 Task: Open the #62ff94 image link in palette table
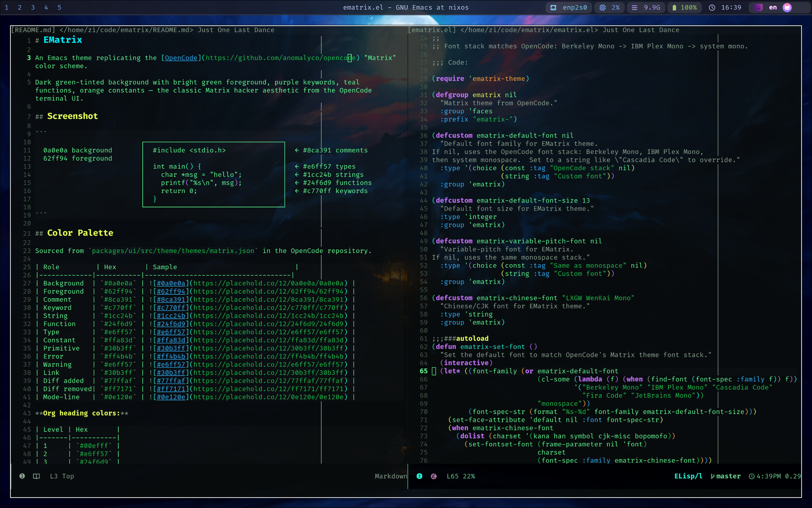point(171,291)
